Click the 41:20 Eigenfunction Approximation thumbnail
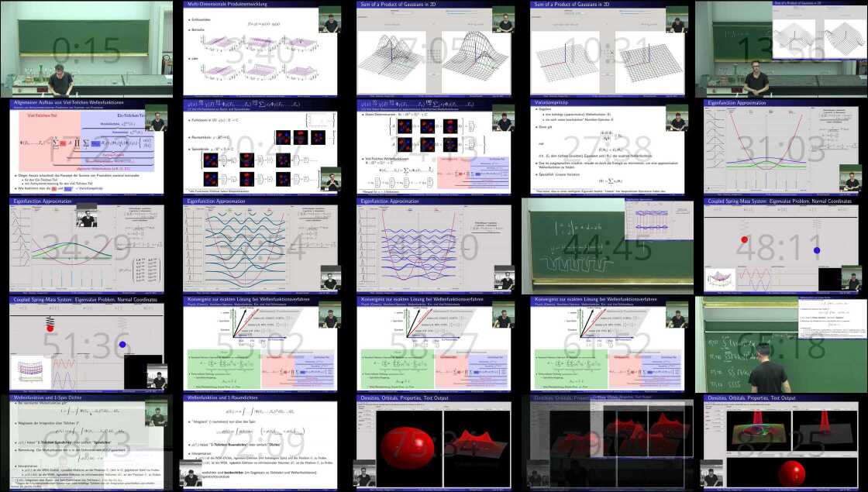Screen dimensions: 868x492 point(433,246)
